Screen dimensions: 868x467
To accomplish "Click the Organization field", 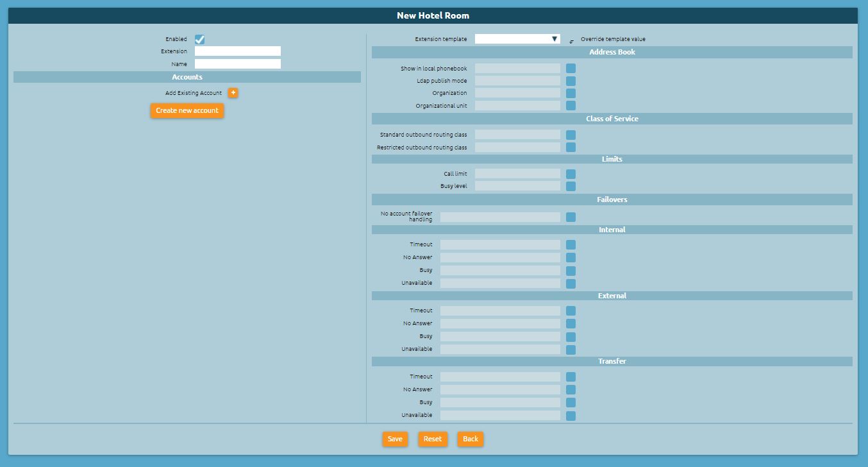I will pyautogui.click(x=517, y=93).
